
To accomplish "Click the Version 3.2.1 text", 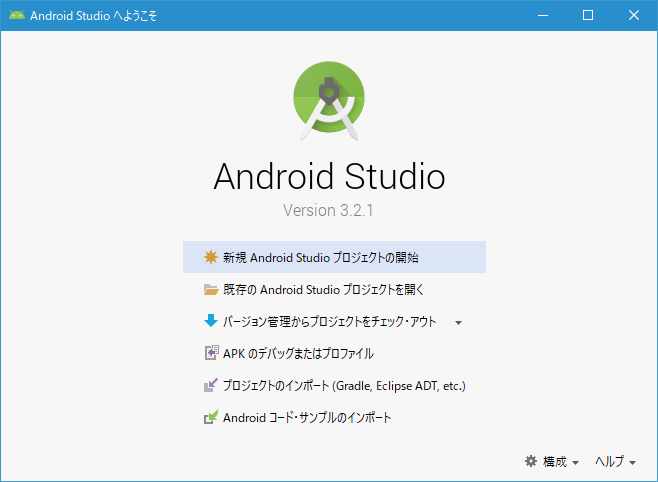I will coord(328,210).
